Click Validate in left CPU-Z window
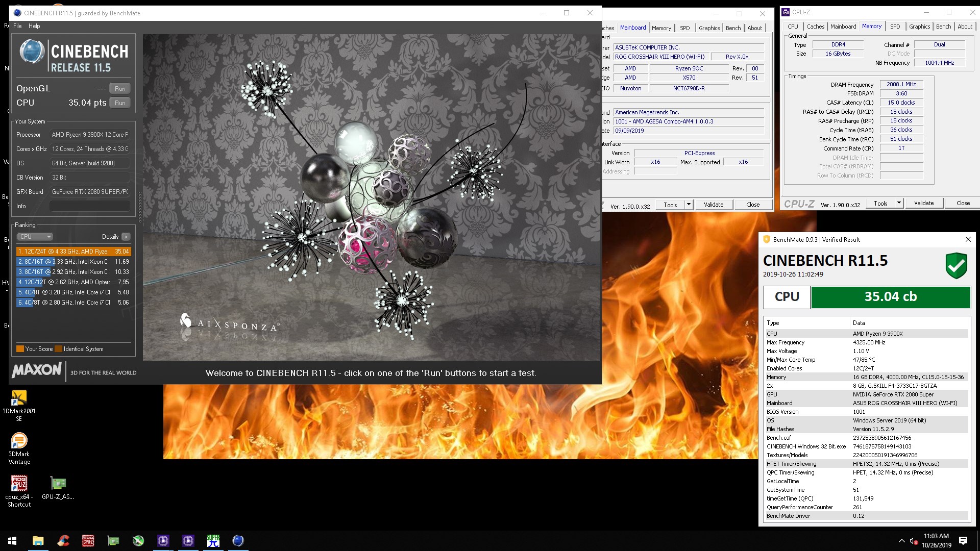This screenshot has width=980, height=551. 714,205
